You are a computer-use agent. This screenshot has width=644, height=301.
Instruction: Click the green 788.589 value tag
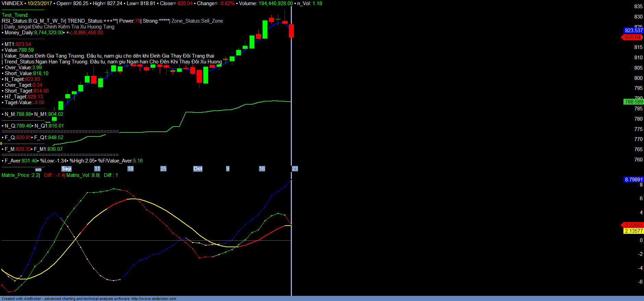(x=633, y=102)
